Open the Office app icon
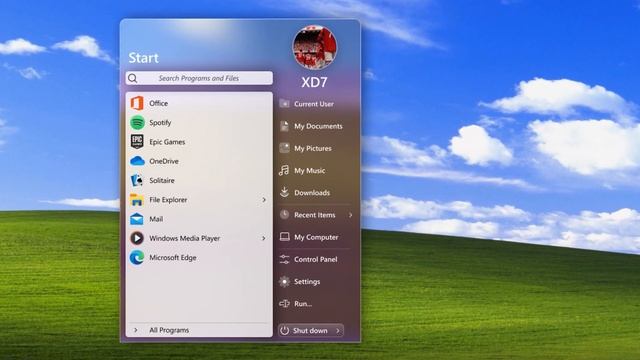640x360 pixels. (137, 103)
